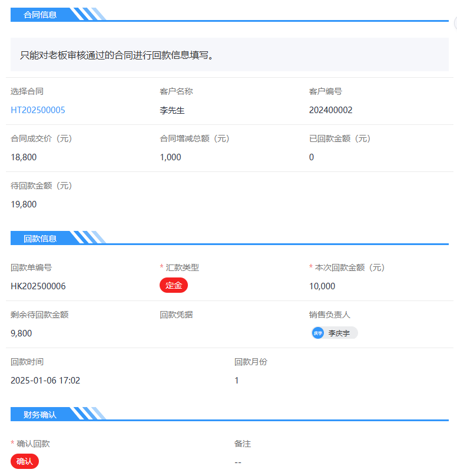
Task: Click the notice about boss-approved contracts
Action: 117,55
